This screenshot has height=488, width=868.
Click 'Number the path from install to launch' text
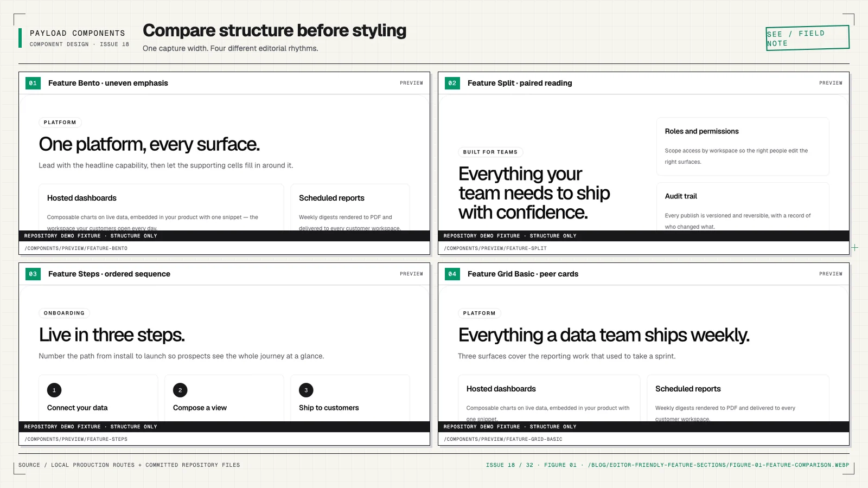[x=181, y=356]
